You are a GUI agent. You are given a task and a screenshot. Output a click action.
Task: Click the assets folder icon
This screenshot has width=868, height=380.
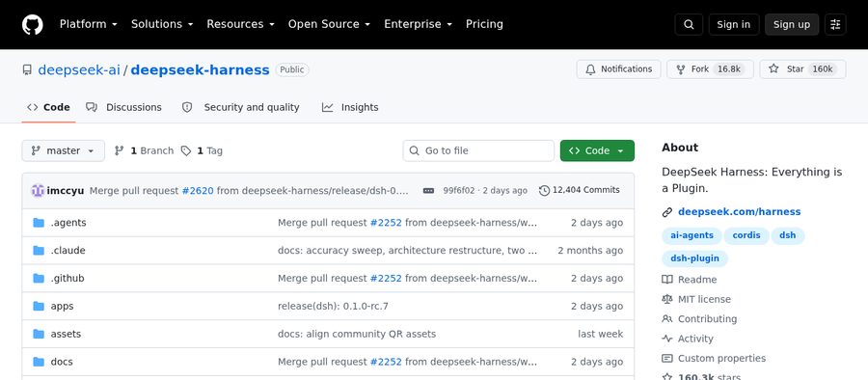(39, 334)
